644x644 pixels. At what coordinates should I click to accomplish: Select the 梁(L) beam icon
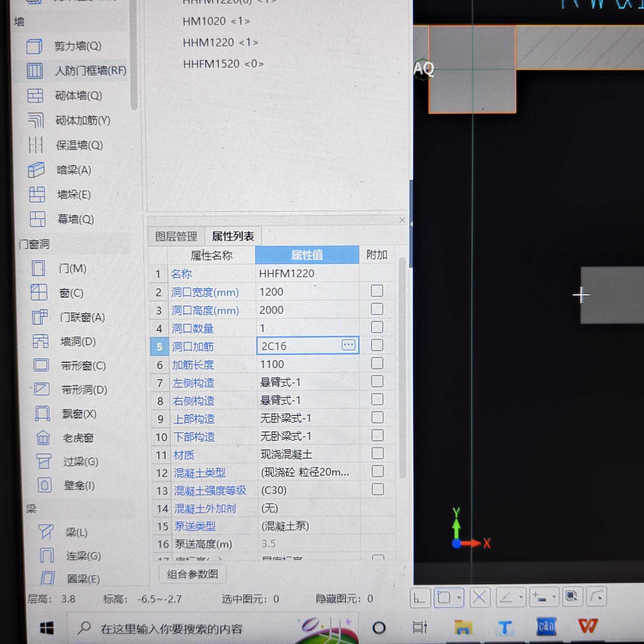point(46,532)
